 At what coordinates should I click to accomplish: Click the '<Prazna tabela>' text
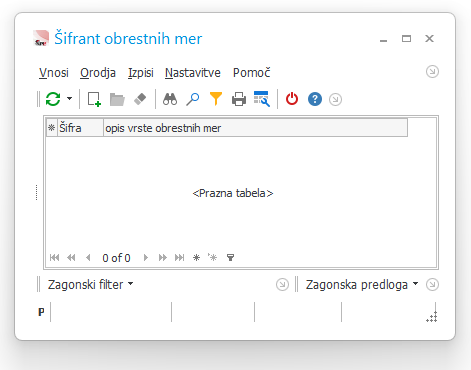point(233,193)
